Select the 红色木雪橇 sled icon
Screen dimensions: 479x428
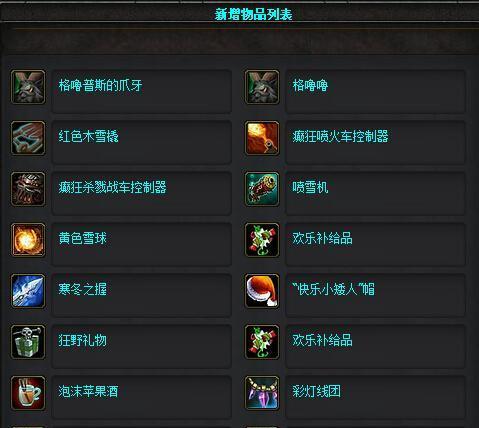pos(28,138)
